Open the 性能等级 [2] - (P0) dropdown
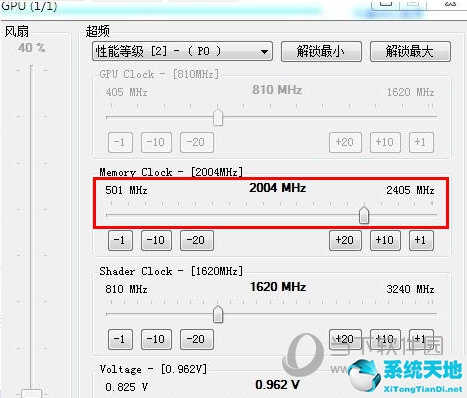Screen dimensions: 467x398 point(182,51)
